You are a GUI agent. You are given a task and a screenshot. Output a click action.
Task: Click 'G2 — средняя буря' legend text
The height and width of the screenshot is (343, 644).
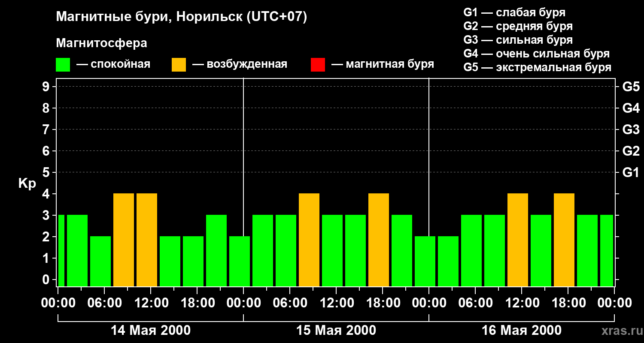click(518, 26)
